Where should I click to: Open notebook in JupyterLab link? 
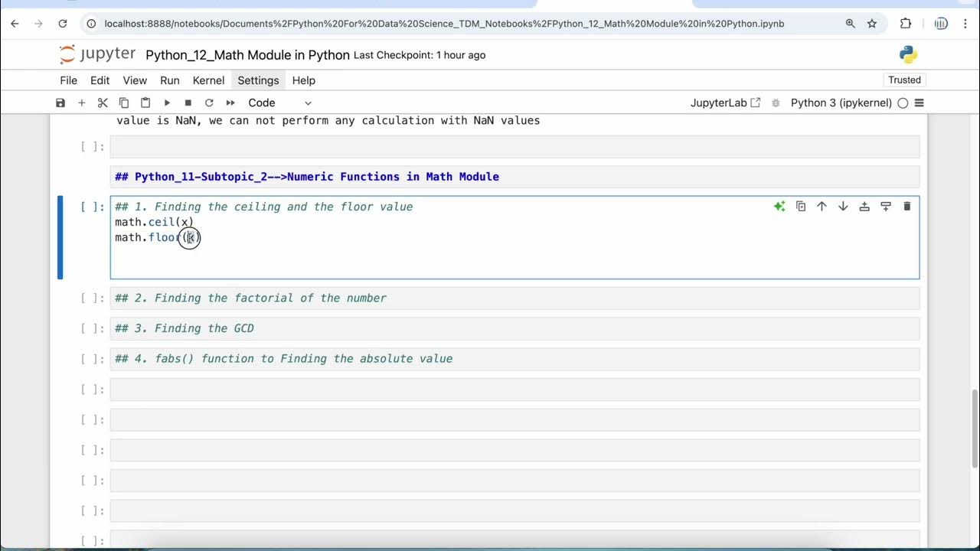pyautogui.click(x=725, y=103)
